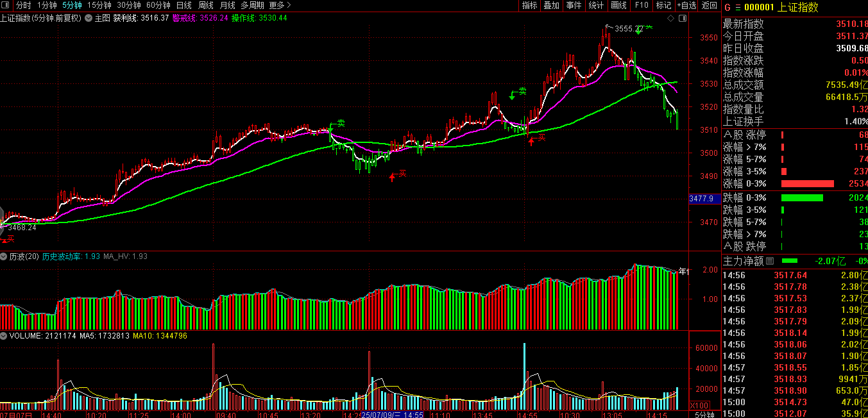
Task: Click the 总成交量 row
Action: [796, 97]
